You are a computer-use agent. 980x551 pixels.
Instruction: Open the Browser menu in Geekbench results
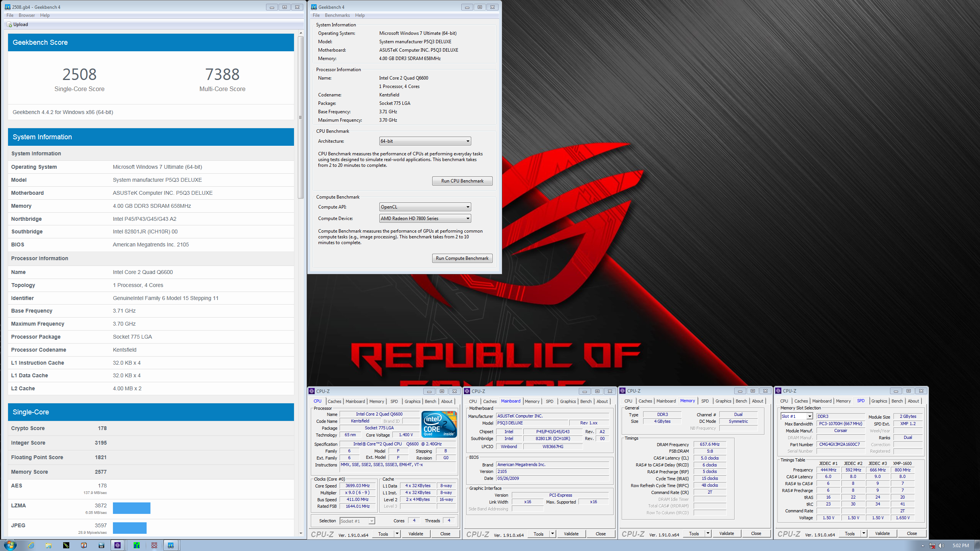(x=27, y=15)
